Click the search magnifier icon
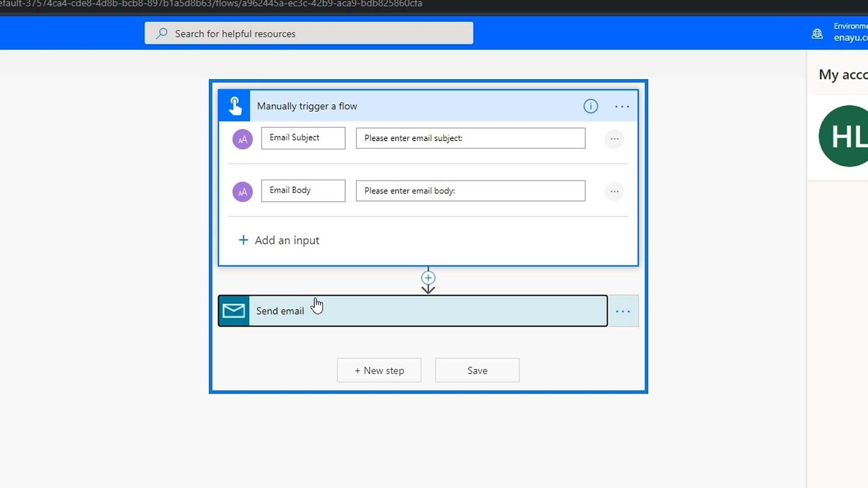This screenshot has width=868, height=488. pyautogui.click(x=161, y=34)
